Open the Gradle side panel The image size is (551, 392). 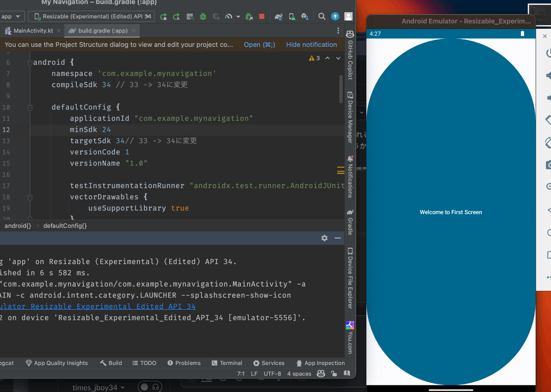(x=350, y=222)
